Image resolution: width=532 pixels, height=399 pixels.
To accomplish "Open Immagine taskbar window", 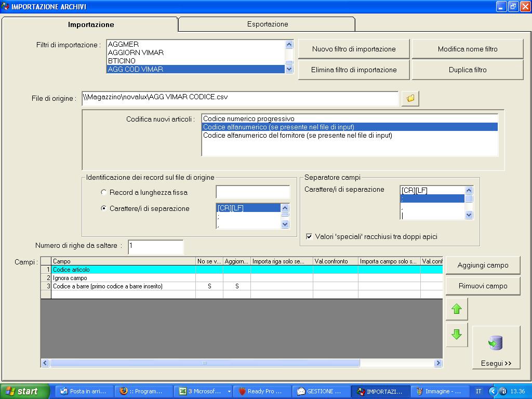I will point(440,391).
